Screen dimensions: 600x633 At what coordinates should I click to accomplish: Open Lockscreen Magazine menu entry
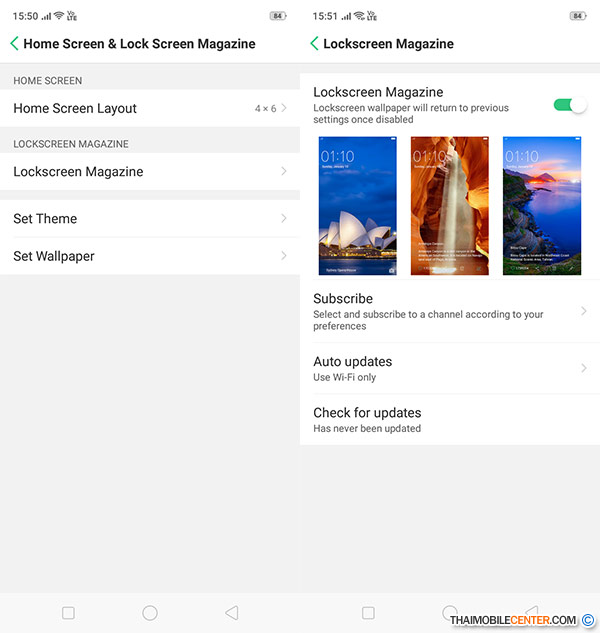point(150,172)
